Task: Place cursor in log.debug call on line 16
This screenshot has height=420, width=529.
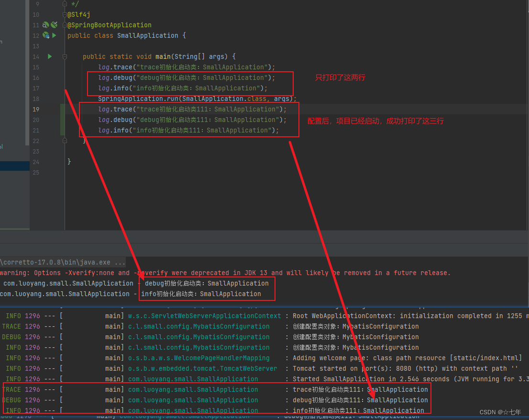Action: coord(187,77)
